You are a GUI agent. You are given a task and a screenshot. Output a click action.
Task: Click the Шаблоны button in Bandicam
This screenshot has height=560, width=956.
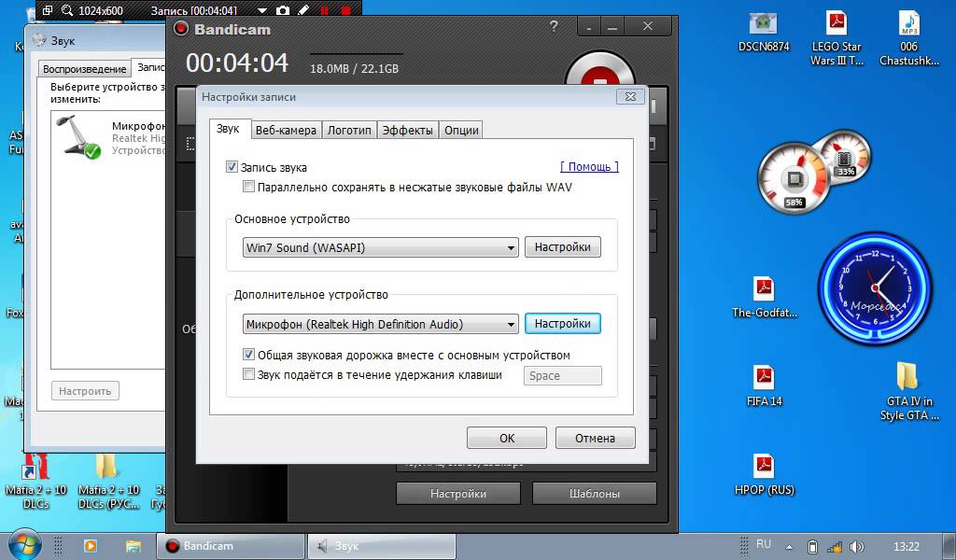click(595, 494)
